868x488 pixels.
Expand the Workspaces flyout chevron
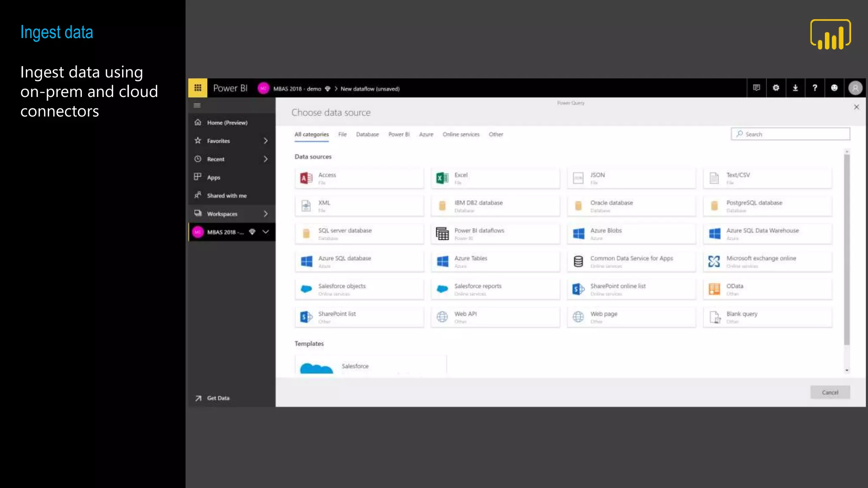[x=266, y=213]
